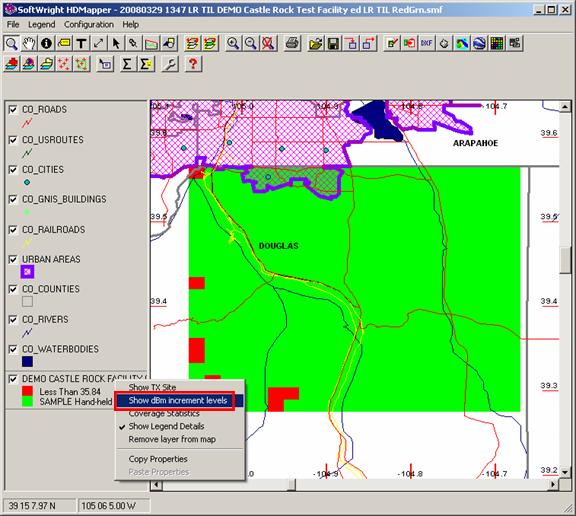
Task: Click the red scattered points icon
Action: point(64,64)
